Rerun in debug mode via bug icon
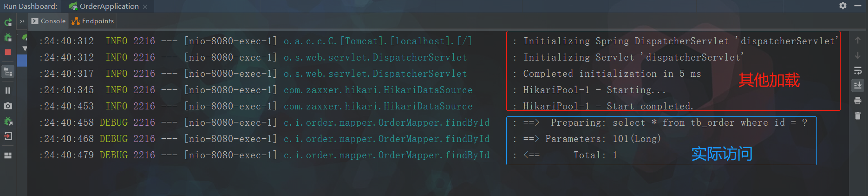The image size is (868, 196). coord(8,37)
